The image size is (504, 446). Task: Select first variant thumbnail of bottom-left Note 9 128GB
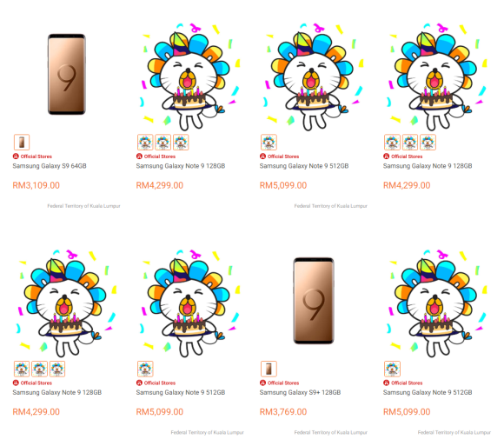pos(22,369)
